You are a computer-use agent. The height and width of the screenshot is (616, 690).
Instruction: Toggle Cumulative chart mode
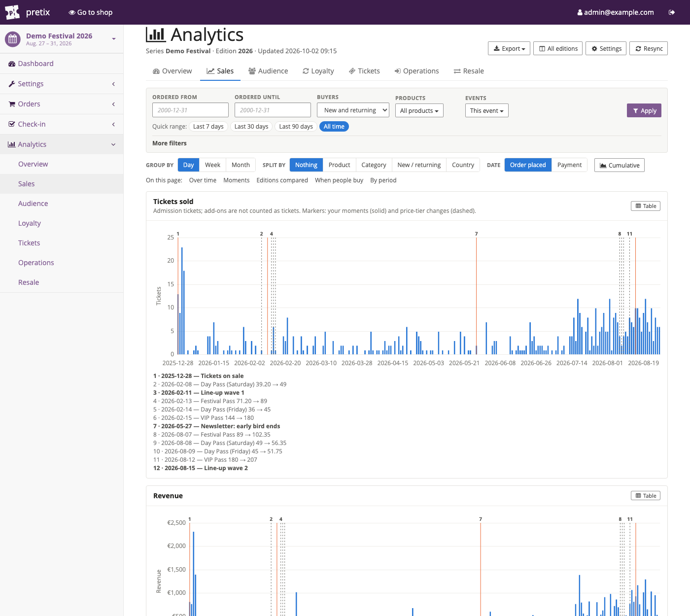tap(619, 165)
